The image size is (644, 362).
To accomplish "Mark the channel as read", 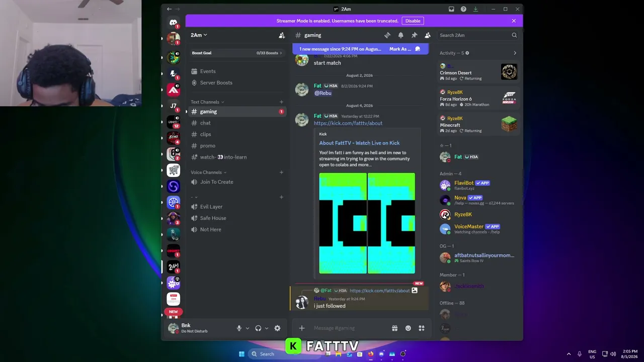I will click(x=405, y=49).
